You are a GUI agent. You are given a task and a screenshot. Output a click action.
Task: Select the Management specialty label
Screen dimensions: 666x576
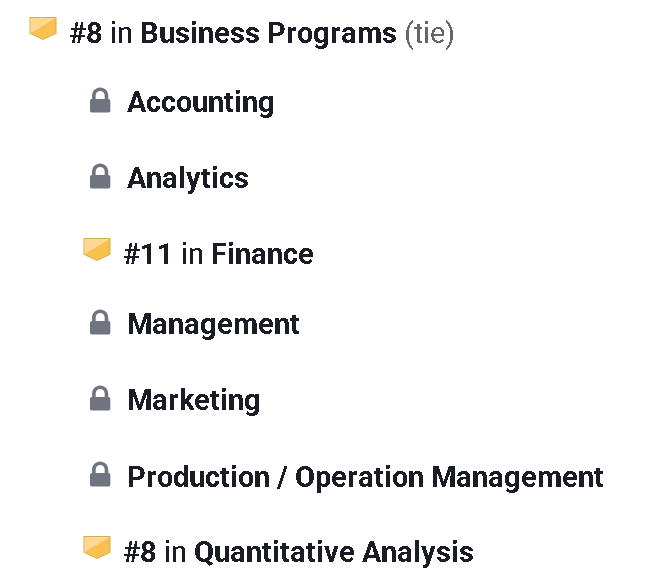click(213, 324)
